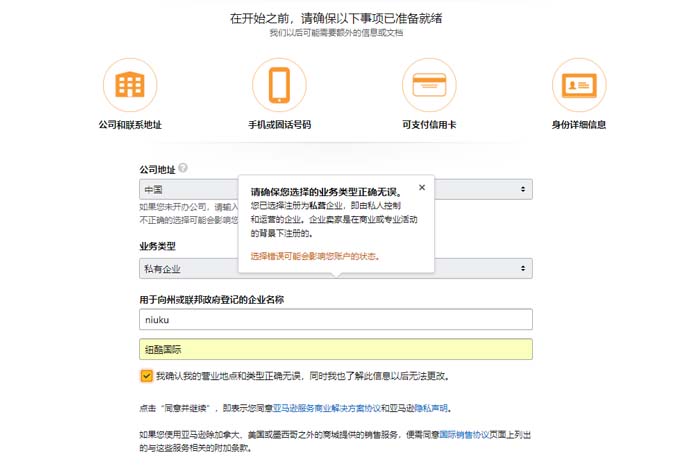Click the input field containing niuku

pos(335,319)
